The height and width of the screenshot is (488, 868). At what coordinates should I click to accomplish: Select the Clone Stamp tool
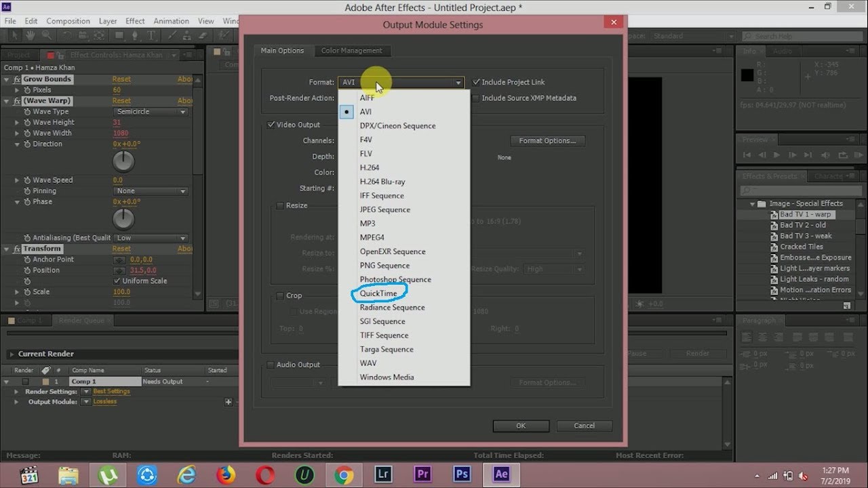tap(186, 35)
